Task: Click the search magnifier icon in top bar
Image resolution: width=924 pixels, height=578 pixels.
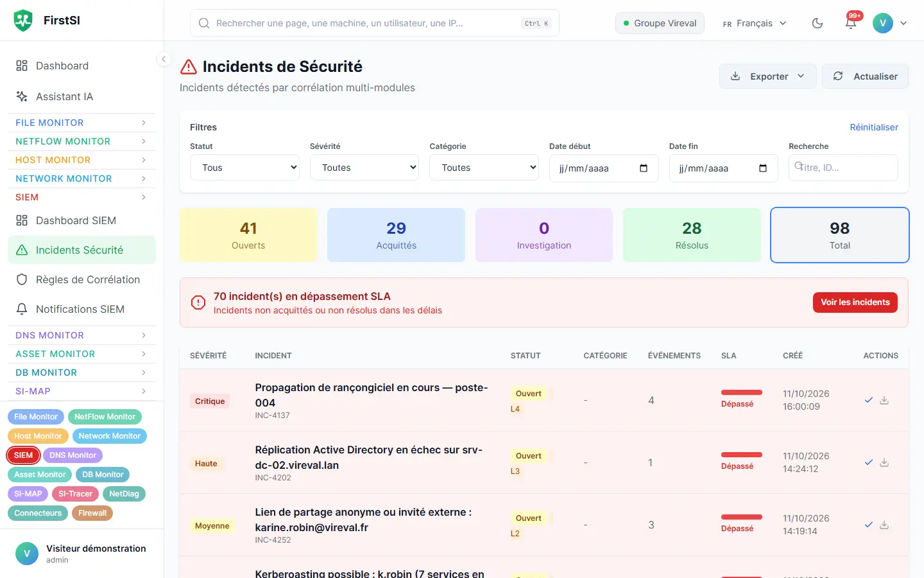Action: click(204, 23)
